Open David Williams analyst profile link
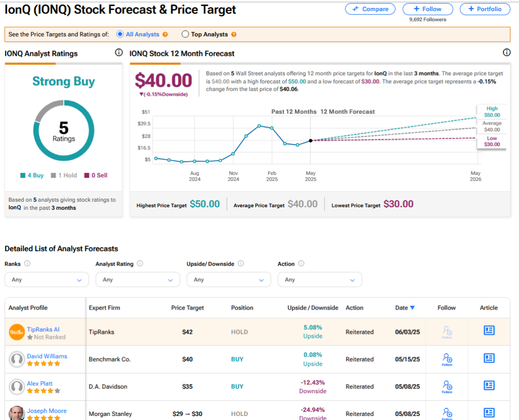This screenshot has width=519, height=420. pyautogui.click(x=47, y=356)
